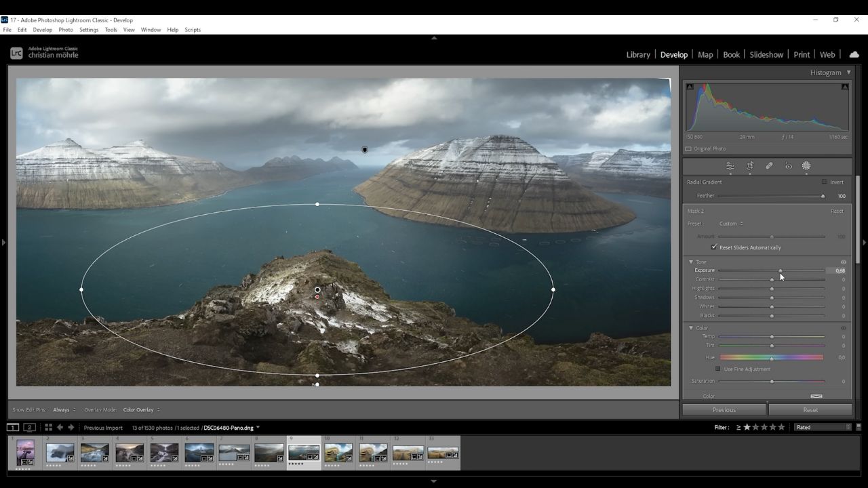The image size is (868, 488).
Task: Enable the Invert checkbox for Radial Gradient
Action: tap(824, 182)
